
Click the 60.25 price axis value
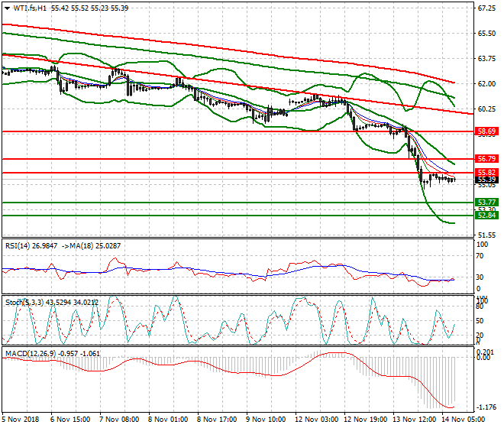[x=486, y=109]
